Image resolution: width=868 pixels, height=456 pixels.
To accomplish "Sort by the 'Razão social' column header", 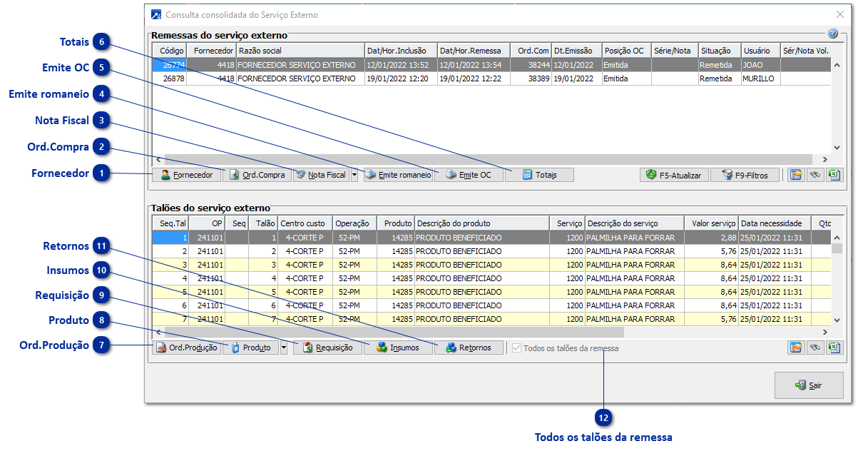I will [x=300, y=51].
